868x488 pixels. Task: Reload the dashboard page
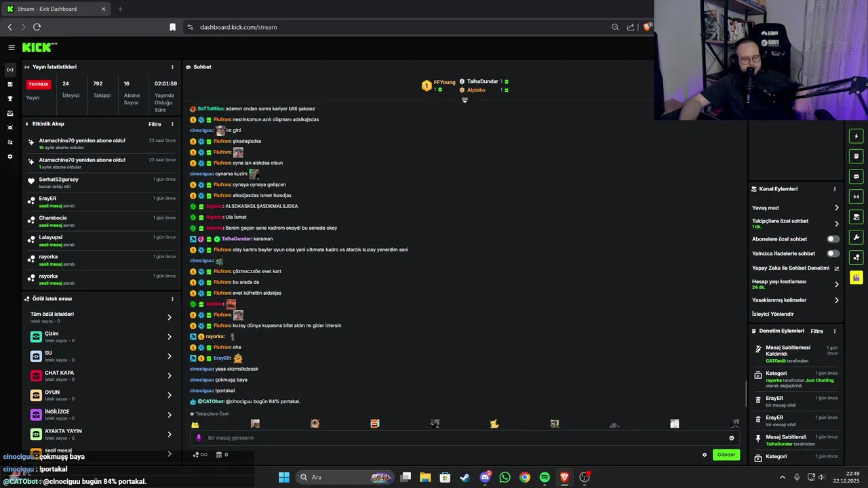(37, 27)
